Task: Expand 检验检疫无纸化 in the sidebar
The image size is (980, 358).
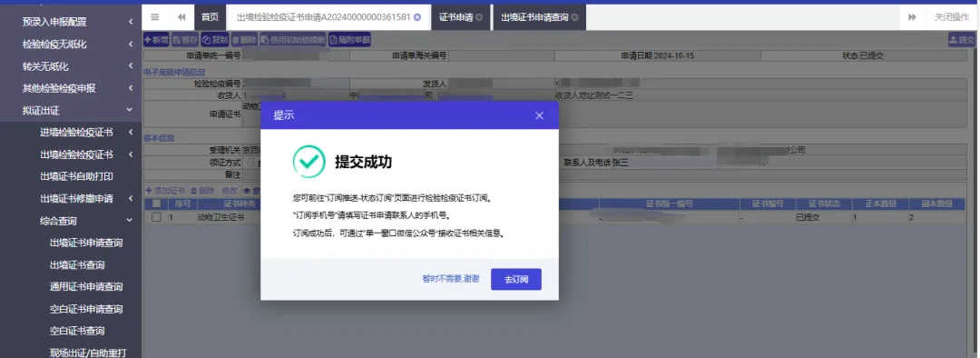Action: [71, 44]
